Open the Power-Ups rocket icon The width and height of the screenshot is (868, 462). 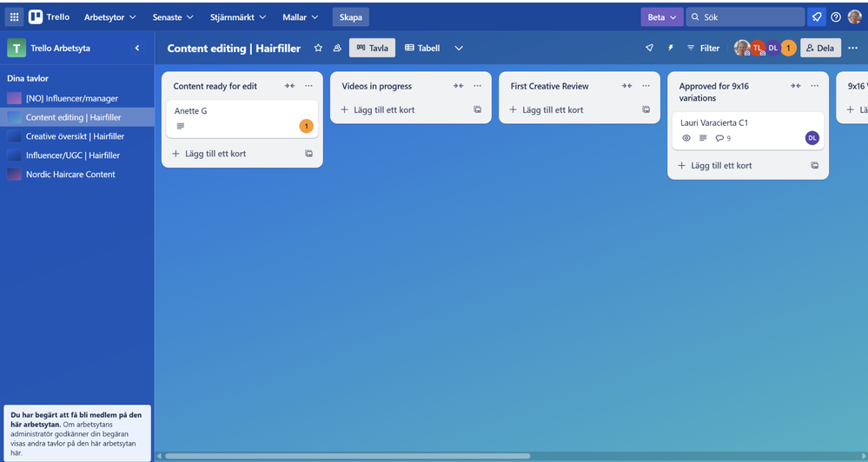click(x=649, y=48)
